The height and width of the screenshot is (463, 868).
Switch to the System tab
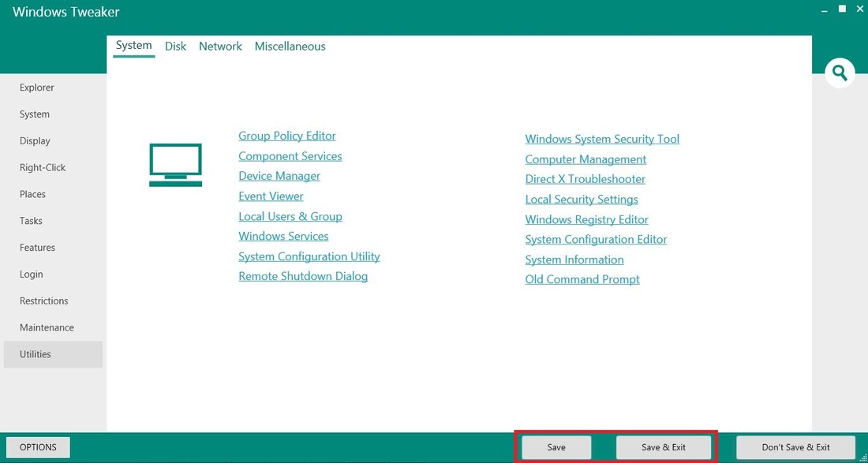click(133, 46)
